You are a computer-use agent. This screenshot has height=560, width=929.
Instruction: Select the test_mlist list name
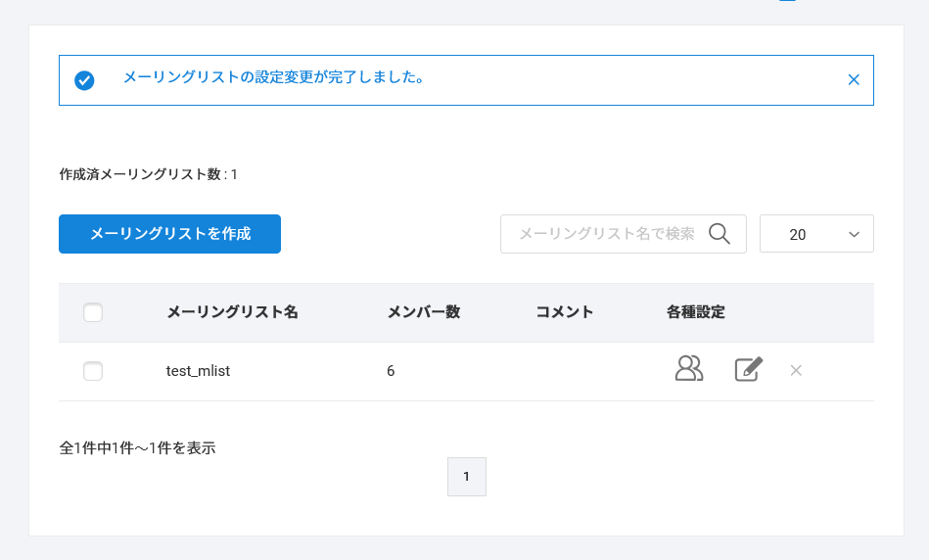[x=198, y=371]
